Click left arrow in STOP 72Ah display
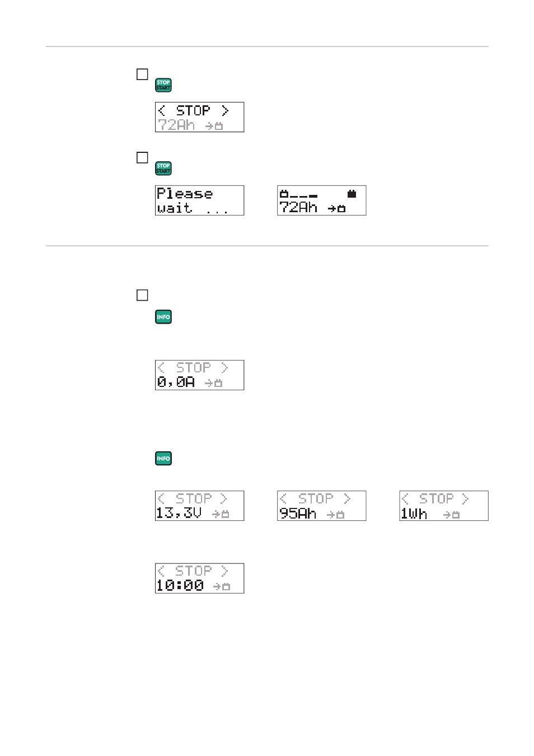The image size is (534, 756). click(x=162, y=110)
